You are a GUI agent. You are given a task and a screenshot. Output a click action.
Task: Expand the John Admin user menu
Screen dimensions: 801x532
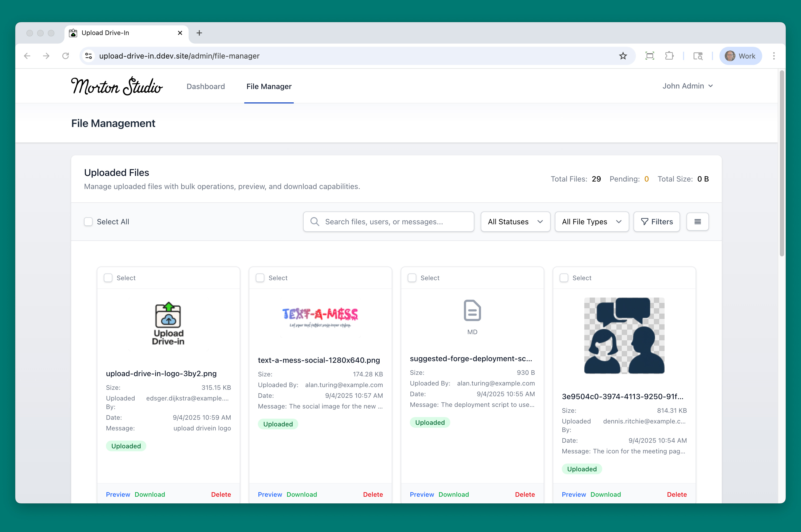[x=687, y=86]
